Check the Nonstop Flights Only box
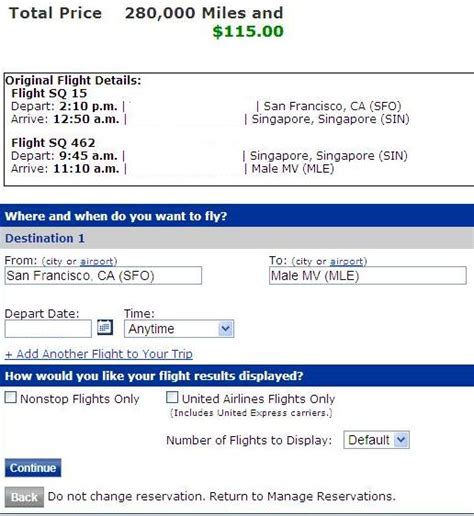Image resolution: width=474 pixels, height=516 pixels. point(11,397)
